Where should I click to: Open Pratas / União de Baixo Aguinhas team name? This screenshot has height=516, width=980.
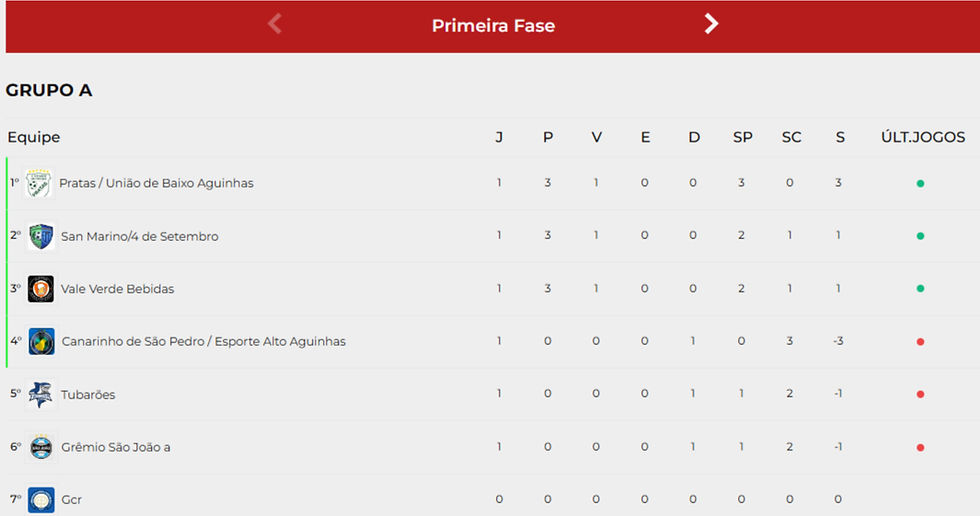pos(156,183)
